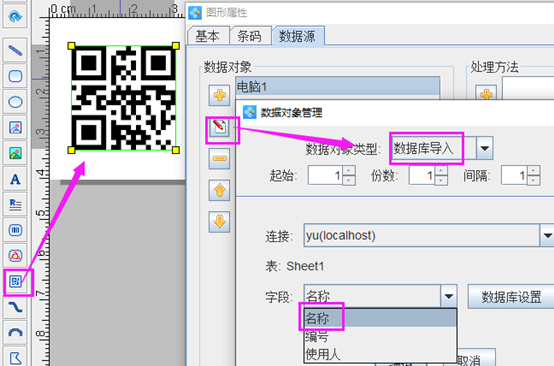This screenshot has width=554, height=366.
Task: Expand the 字段 field dropdown arrow
Action: [x=449, y=296]
